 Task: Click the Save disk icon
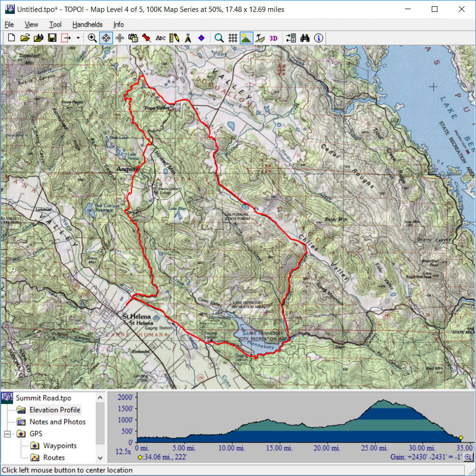coord(52,38)
